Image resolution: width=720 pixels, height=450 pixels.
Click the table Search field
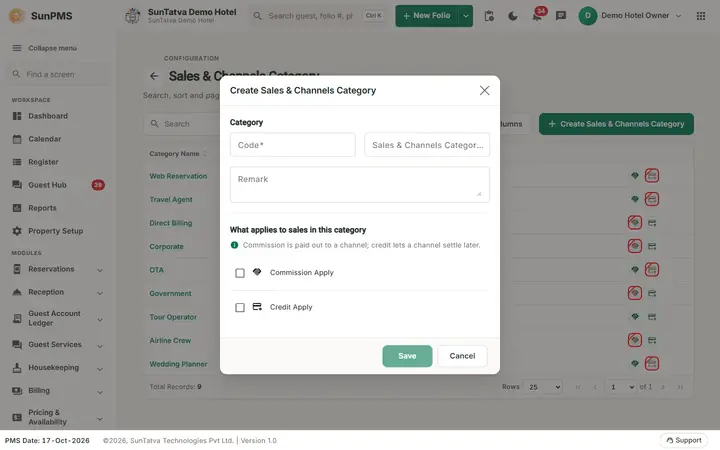[184, 124]
